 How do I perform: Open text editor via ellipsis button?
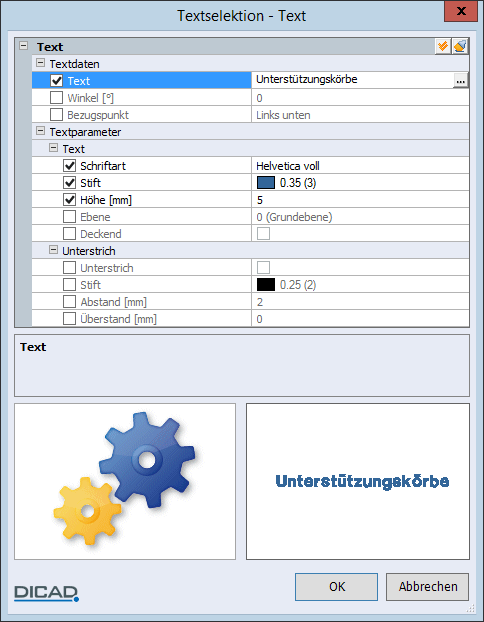[461, 81]
